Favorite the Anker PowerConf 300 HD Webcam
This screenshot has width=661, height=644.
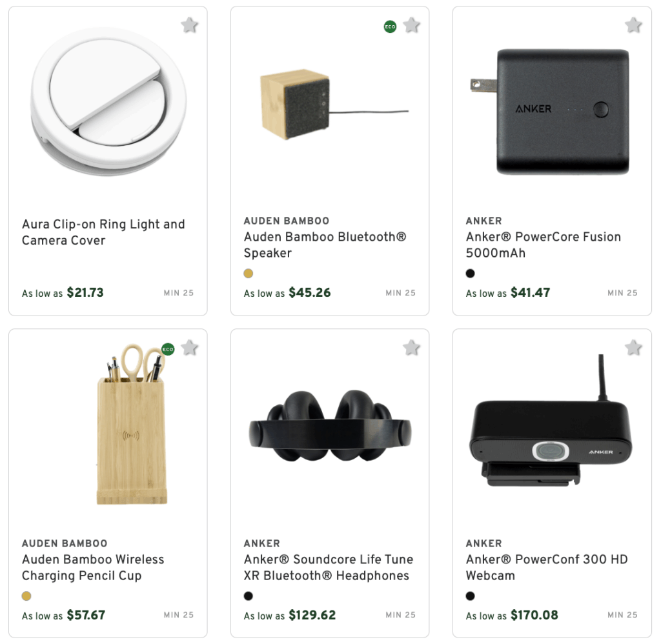633,347
